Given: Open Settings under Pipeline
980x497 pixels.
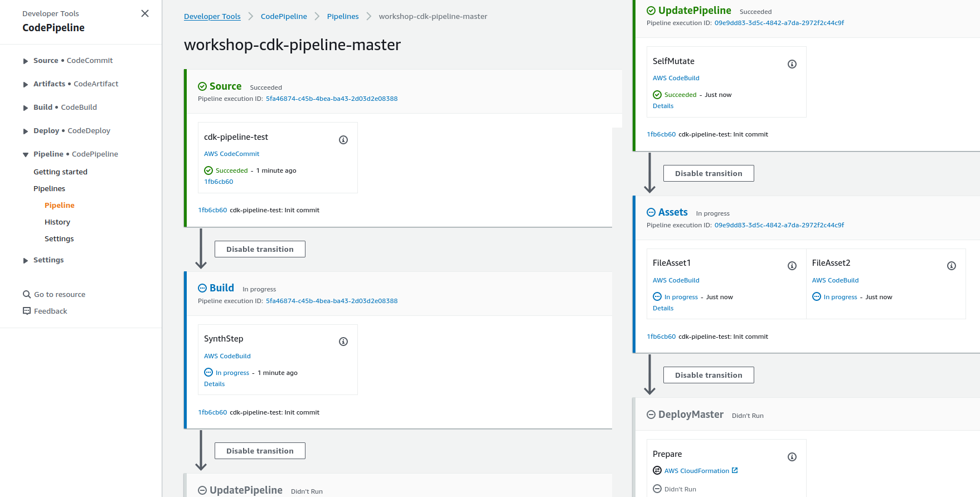Looking at the screenshot, I should [x=59, y=239].
